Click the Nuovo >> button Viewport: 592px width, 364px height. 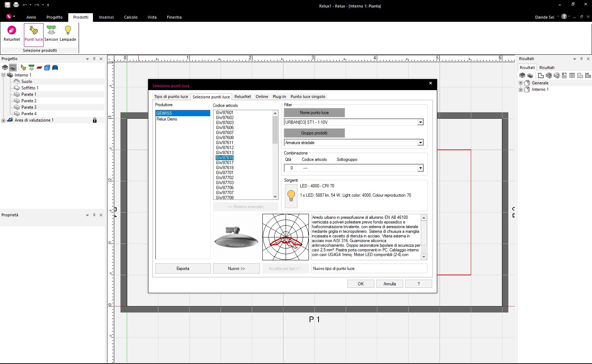coord(236,269)
